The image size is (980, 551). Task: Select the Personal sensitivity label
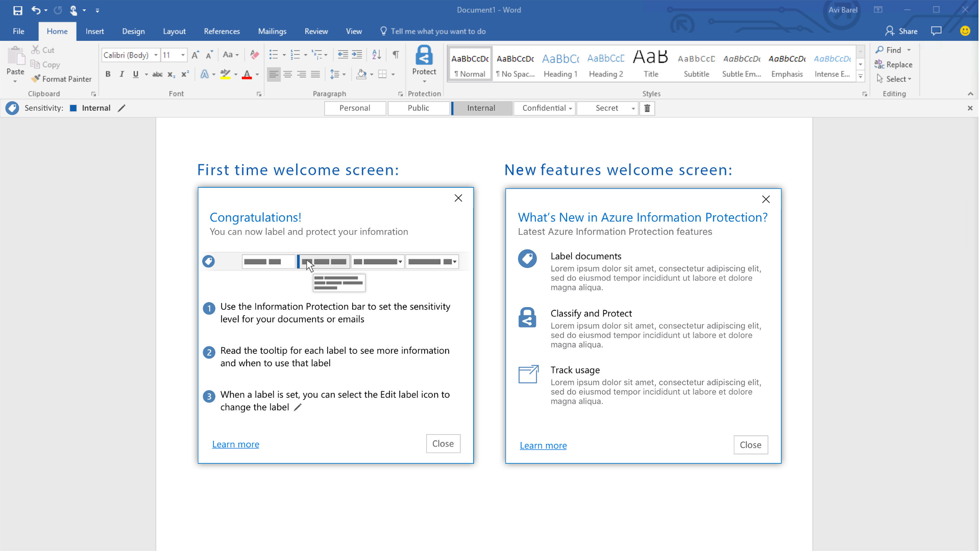point(355,108)
